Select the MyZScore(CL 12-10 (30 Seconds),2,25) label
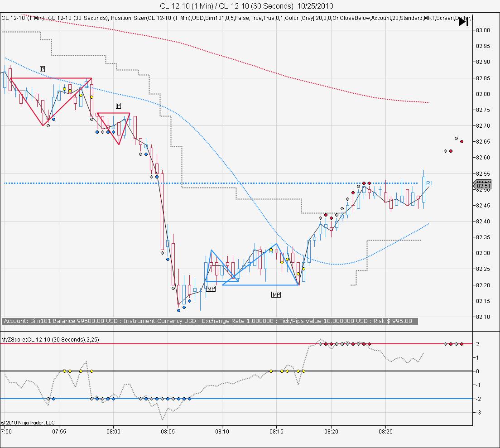500x448 pixels. pyautogui.click(x=50, y=340)
